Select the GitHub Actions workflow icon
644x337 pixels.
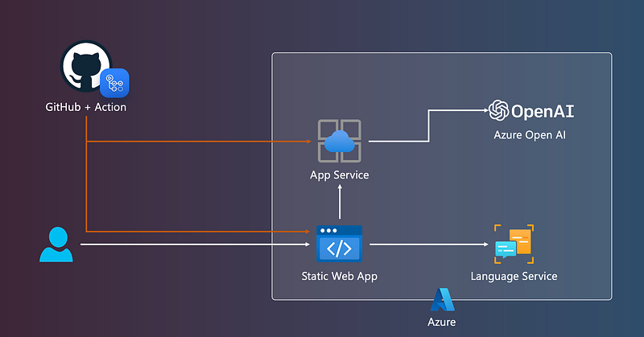[x=114, y=83]
